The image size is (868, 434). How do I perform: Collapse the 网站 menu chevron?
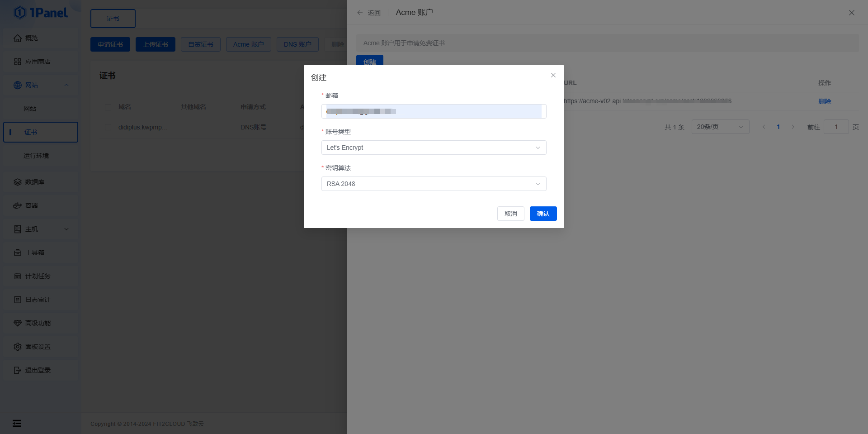coord(66,85)
